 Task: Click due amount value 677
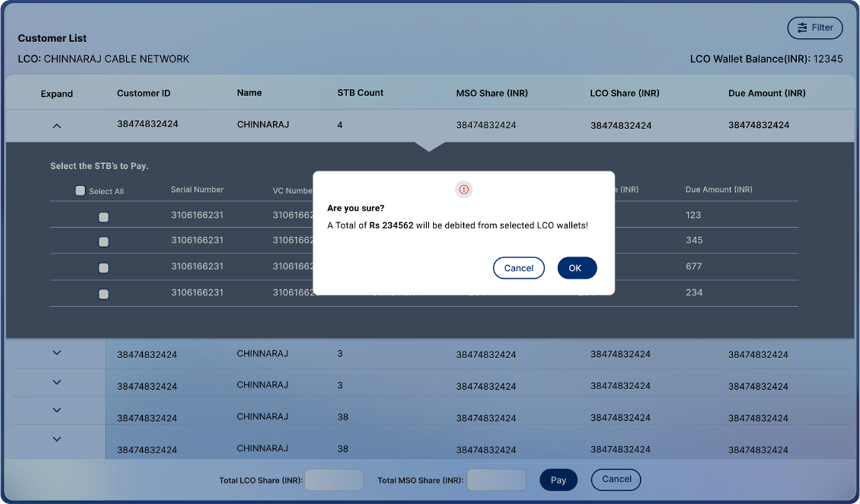pos(694,266)
